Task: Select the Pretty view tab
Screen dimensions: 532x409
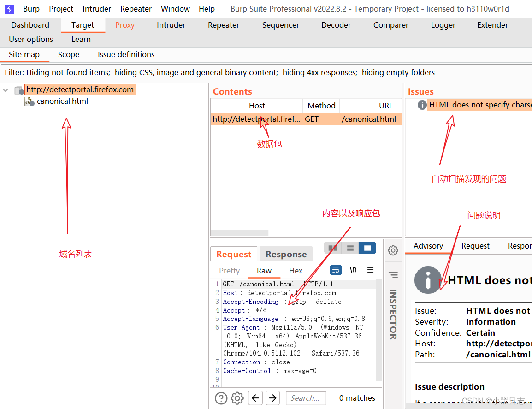Action: point(230,271)
